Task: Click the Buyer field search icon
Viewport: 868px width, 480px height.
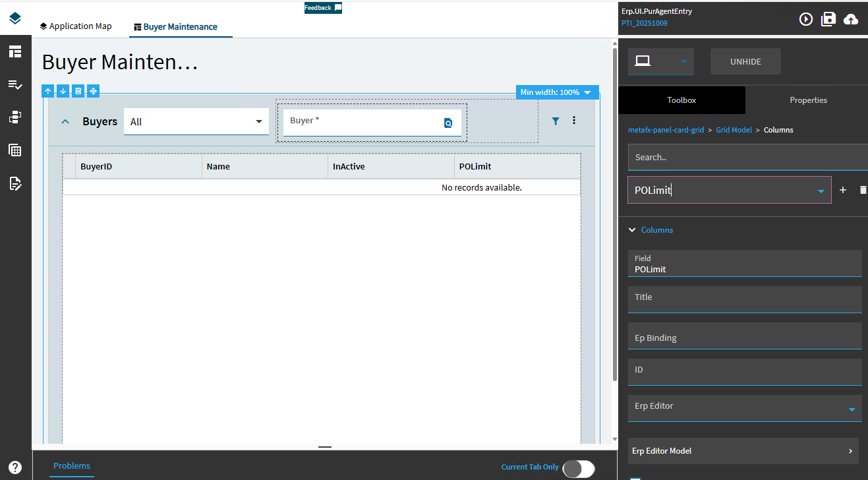Action: (x=448, y=123)
